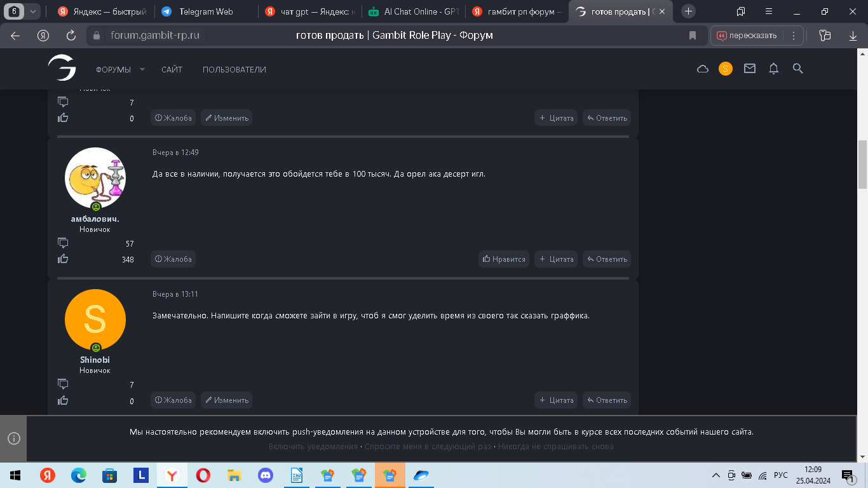Click the cloud icon in forum header
The width and height of the screenshot is (868, 488).
(x=703, y=69)
